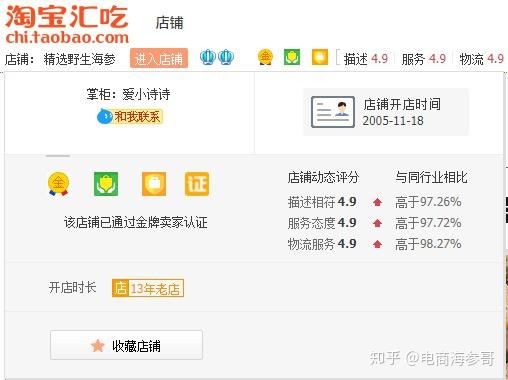Click the 与同行业相比 heading
Screen dimensions: 508x380
pos(431,177)
